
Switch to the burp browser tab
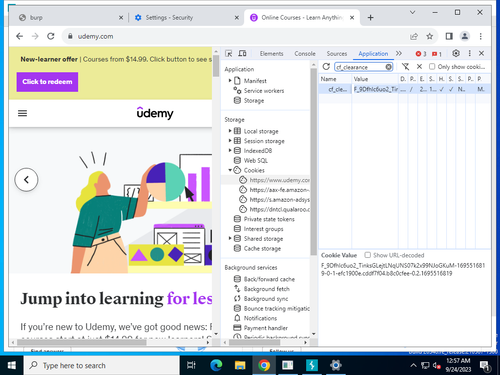point(71,18)
